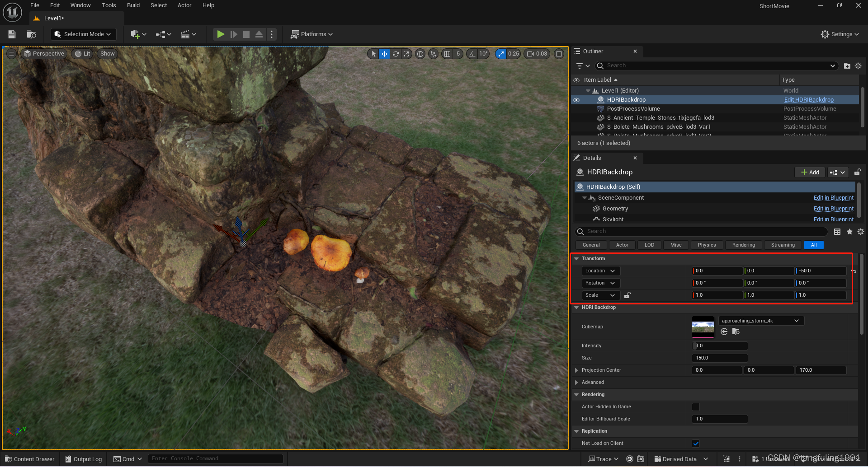Open Details view options gear
This screenshot has height=467, width=868.
click(861, 232)
